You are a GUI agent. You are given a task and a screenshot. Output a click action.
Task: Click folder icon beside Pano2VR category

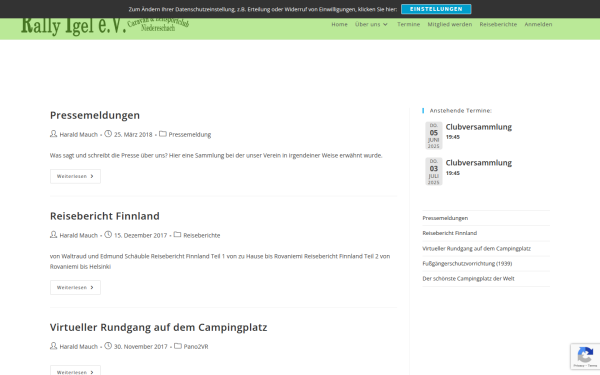point(178,346)
